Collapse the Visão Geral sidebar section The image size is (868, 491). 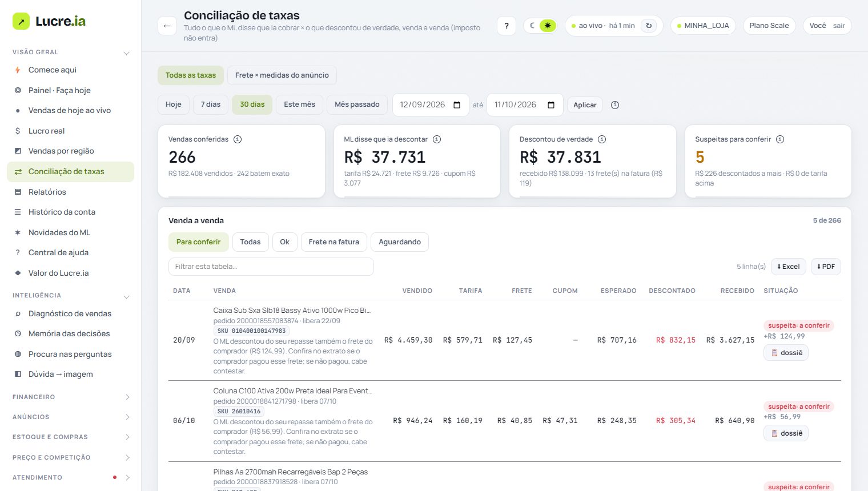point(70,53)
